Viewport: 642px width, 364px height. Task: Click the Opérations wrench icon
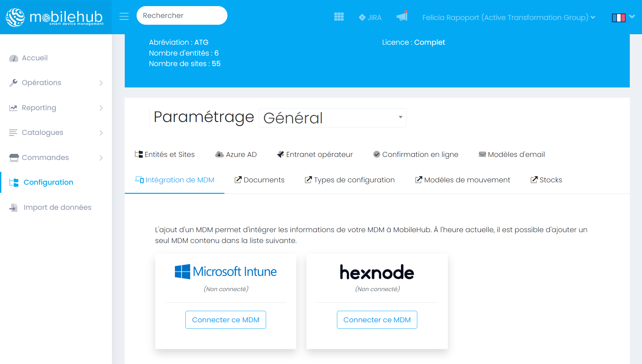13,83
